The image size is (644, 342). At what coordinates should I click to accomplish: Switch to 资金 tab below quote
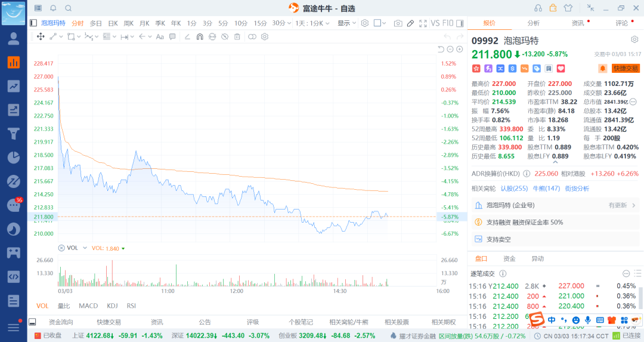click(509, 258)
